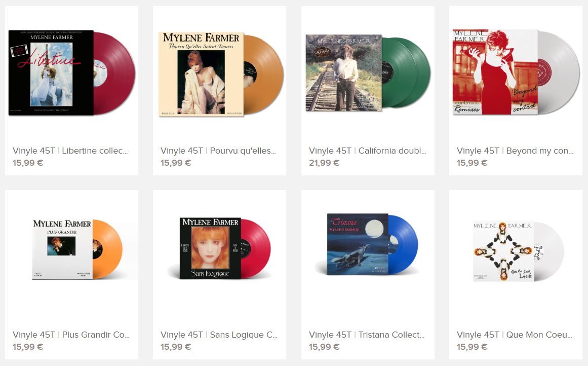Click the Vinyle 45T Que Mon Coeur title
The image size is (588, 366).
pyautogui.click(x=515, y=335)
